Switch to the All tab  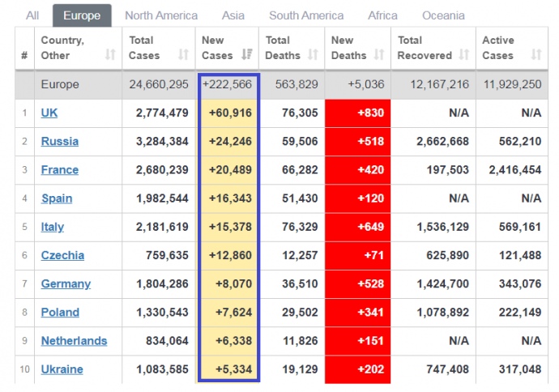pyautogui.click(x=32, y=15)
